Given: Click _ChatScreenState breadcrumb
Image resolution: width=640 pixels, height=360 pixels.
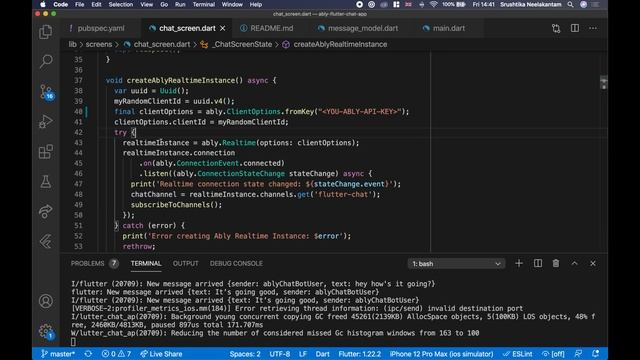Looking at the screenshot, I should (242, 44).
